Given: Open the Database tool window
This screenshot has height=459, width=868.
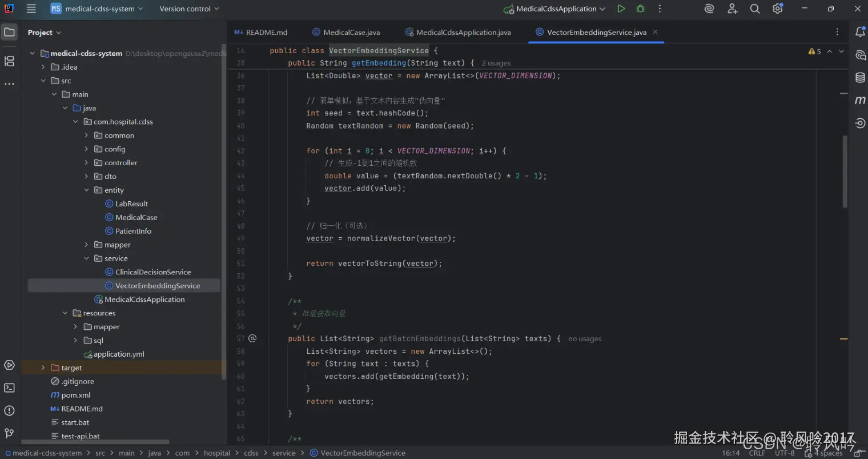Looking at the screenshot, I should 860,78.
